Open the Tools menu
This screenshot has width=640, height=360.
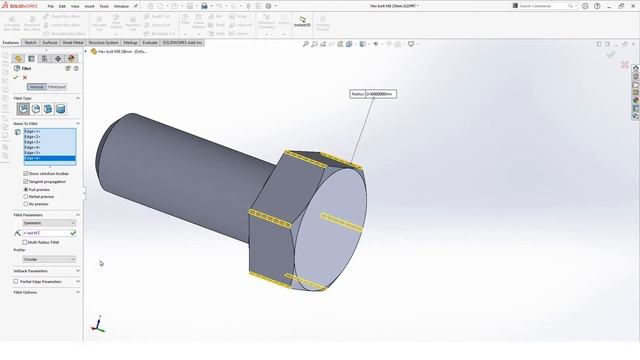click(x=104, y=7)
